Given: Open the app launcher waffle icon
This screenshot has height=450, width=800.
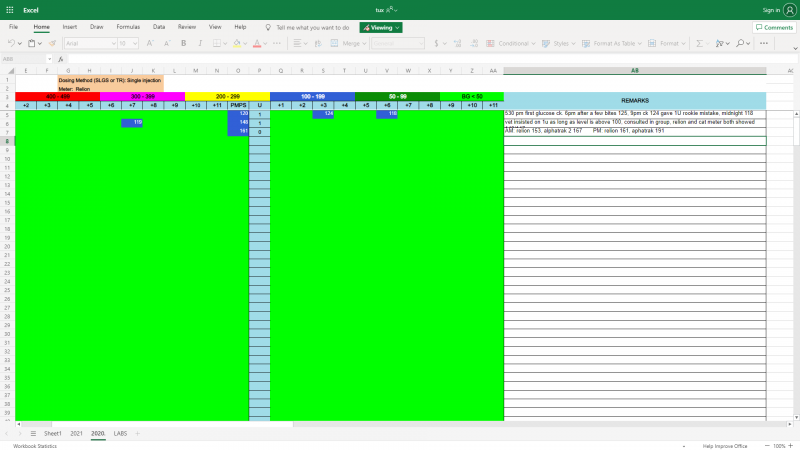Looking at the screenshot, I should click(9, 9).
